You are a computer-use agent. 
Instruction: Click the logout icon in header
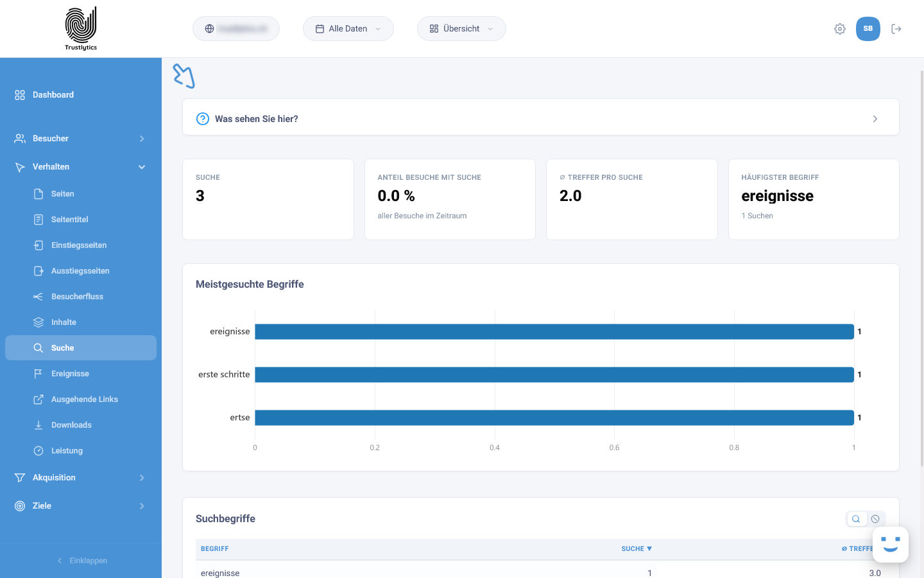pos(896,29)
